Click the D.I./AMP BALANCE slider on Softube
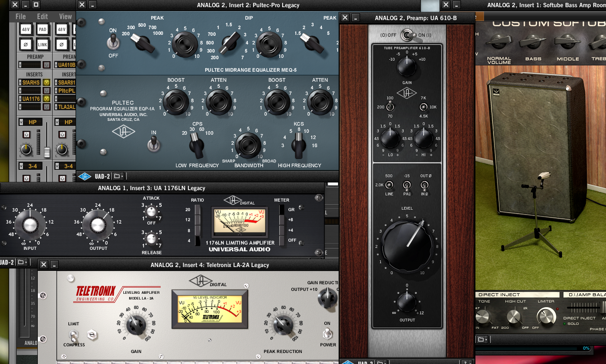Screen dimensions: 606x364 tap(603, 307)
